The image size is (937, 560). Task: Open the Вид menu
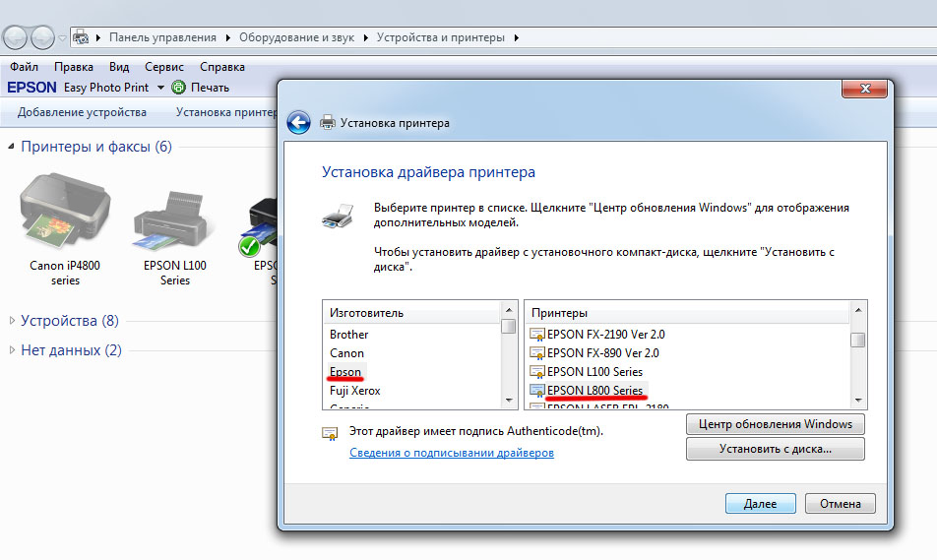point(119,67)
